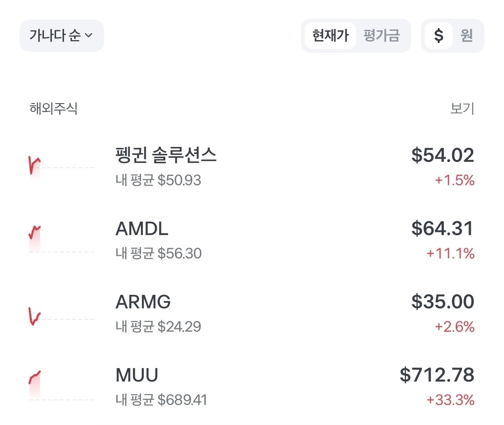Select the 원 currency option

(466, 35)
